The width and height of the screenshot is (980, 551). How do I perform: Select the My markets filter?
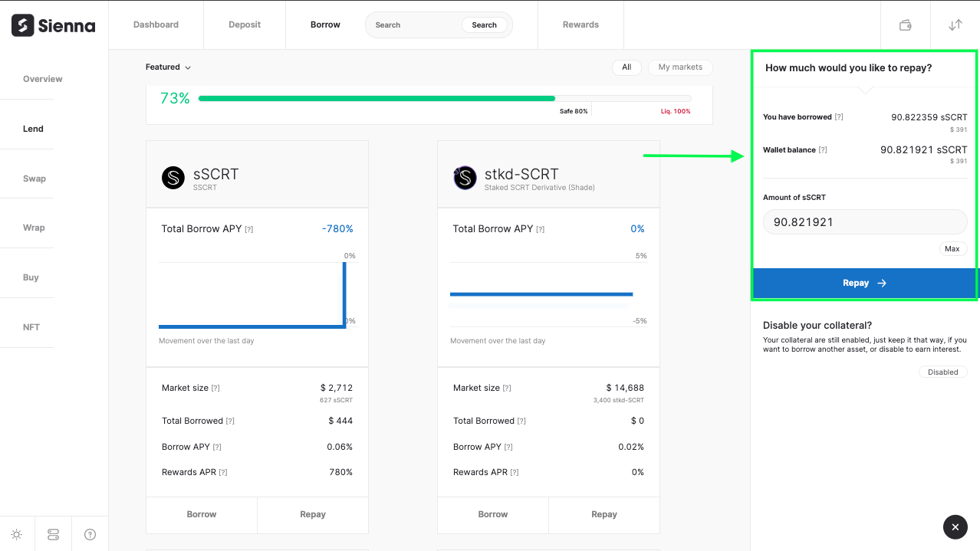(680, 67)
